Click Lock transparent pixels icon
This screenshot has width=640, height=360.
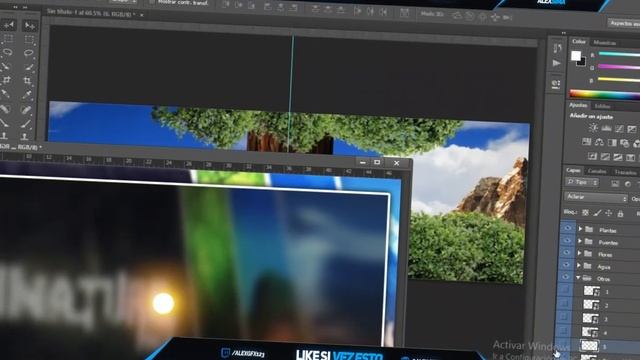click(x=585, y=213)
